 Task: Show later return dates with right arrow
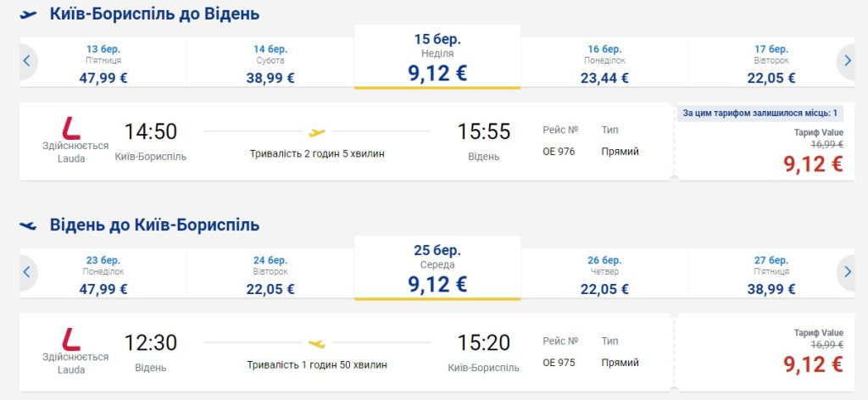847,271
